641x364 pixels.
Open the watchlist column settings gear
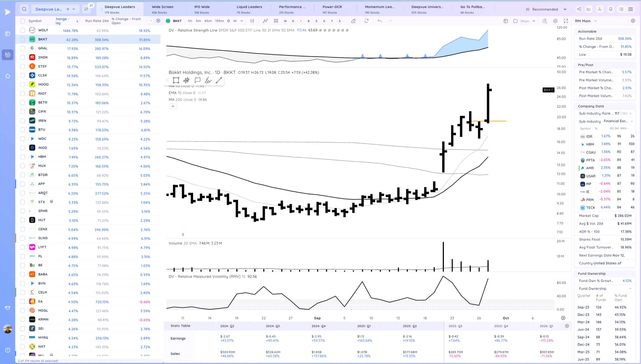158,21
